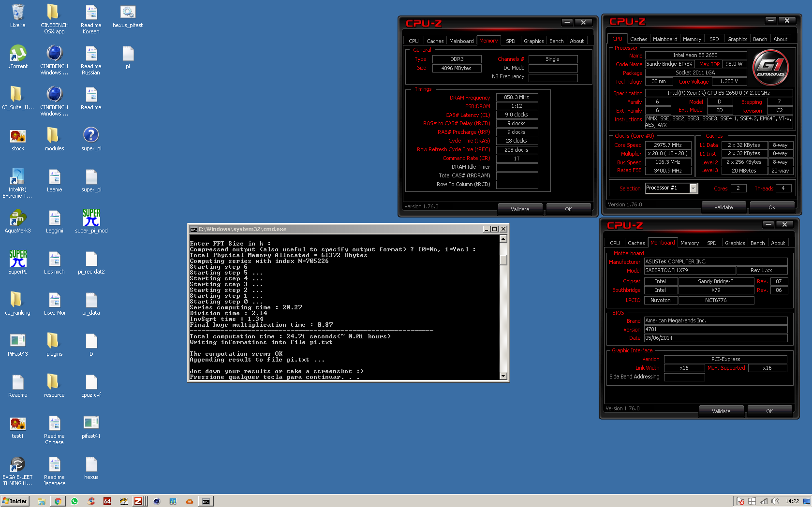Screen dimensions: 812x507
Task: Open the Intel(R) Extreme Tuning icon
Action: [x=18, y=183]
